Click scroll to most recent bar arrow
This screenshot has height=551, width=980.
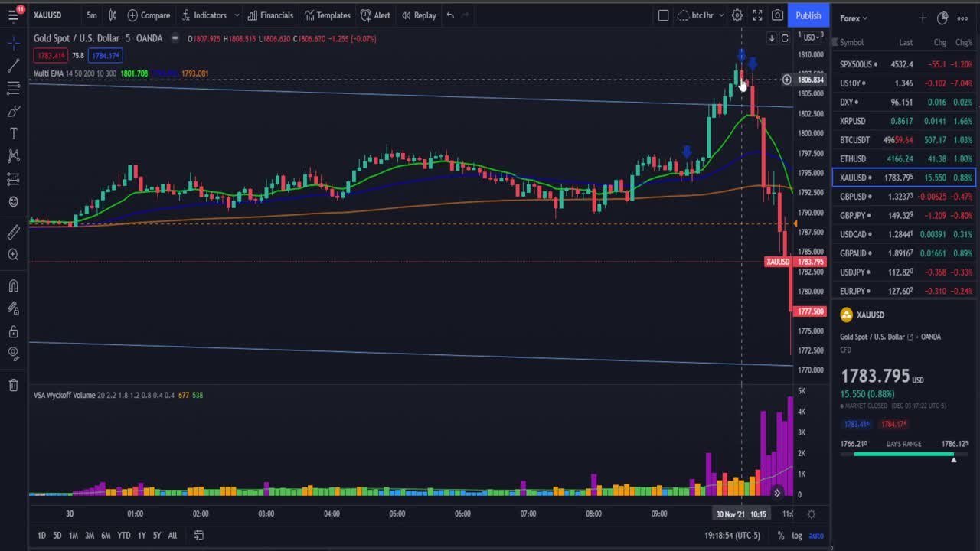pyautogui.click(x=777, y=493)
